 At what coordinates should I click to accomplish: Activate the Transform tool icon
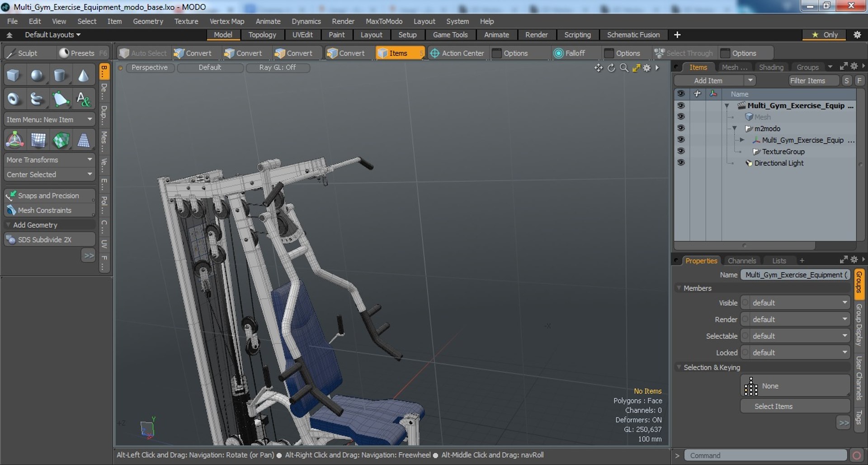(15, 140)
